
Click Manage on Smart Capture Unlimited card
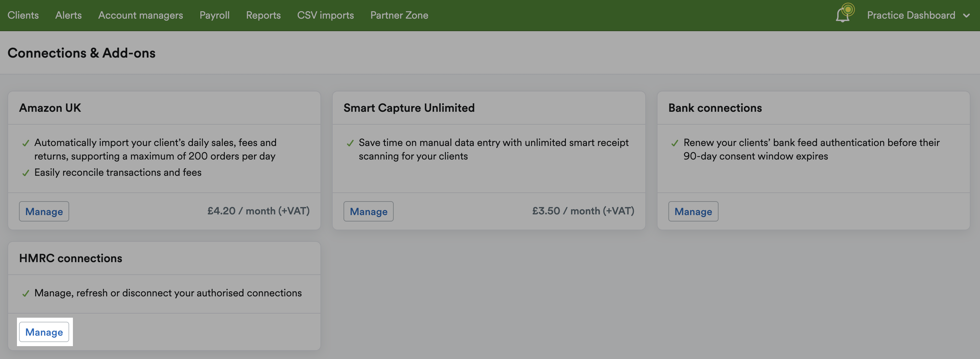coord(368,211)
